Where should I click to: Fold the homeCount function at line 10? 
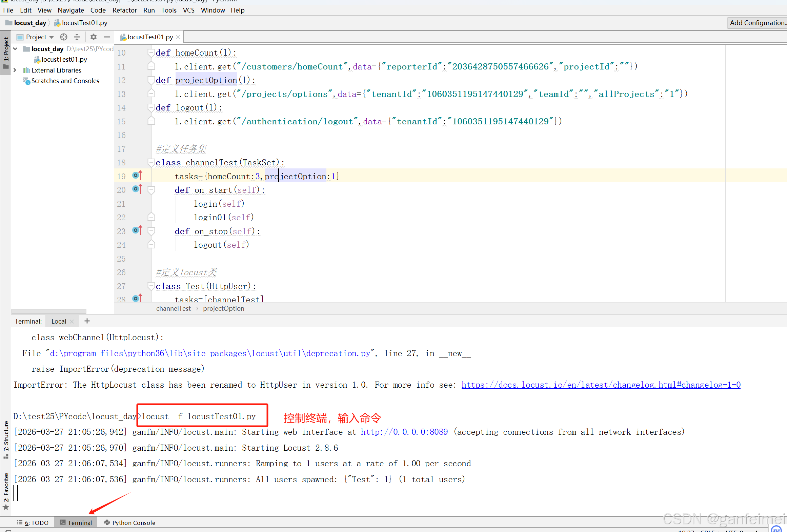[151, 53]
